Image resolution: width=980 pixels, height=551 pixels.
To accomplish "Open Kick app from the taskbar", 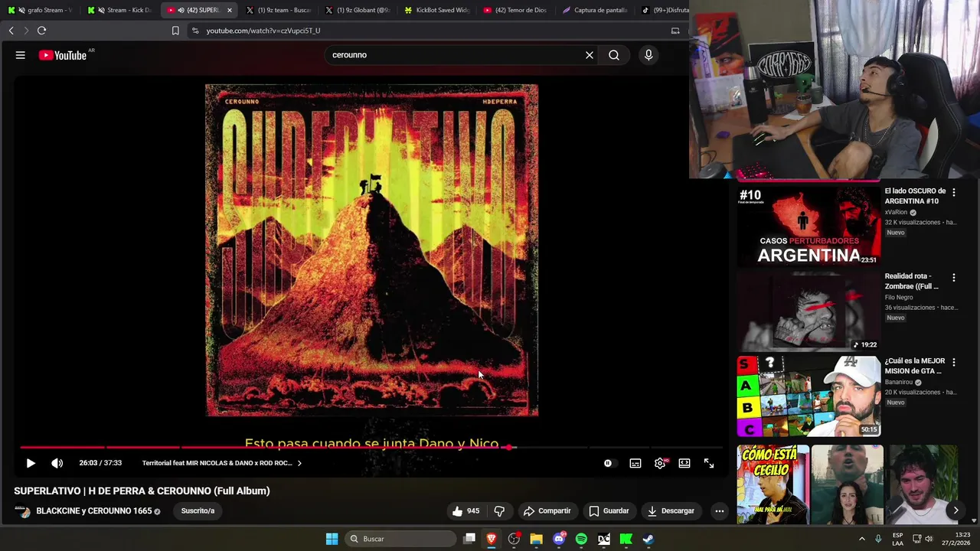I will (626, 539).
